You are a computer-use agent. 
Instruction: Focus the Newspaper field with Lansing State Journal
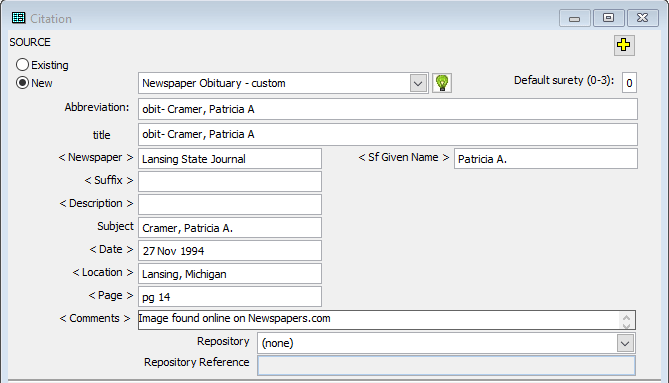tap(230, 159)
